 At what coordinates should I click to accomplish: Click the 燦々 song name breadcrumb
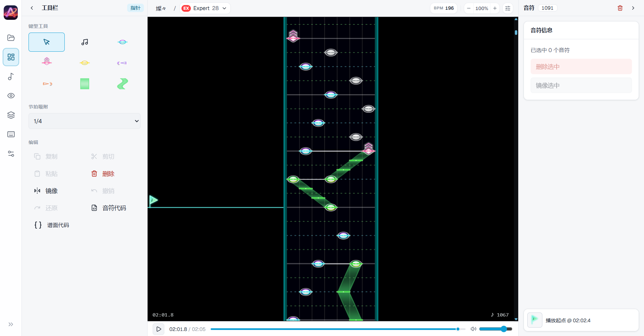click(x=161, y=8)
